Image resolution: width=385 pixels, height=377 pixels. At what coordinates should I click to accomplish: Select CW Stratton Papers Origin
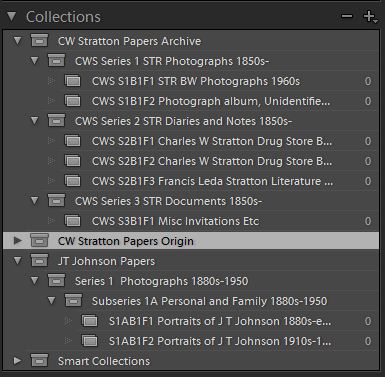[x=126, y=241]
